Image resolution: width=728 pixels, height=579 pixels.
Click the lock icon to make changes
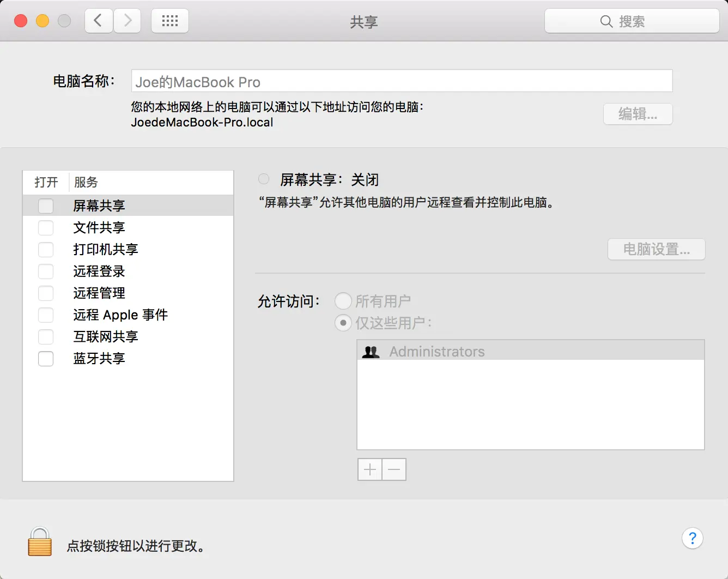(40, 541)
